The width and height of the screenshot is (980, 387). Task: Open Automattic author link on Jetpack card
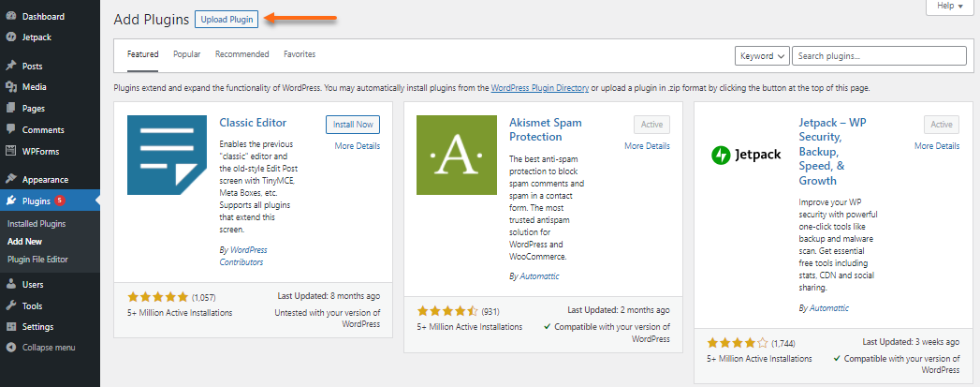[829, 308]
